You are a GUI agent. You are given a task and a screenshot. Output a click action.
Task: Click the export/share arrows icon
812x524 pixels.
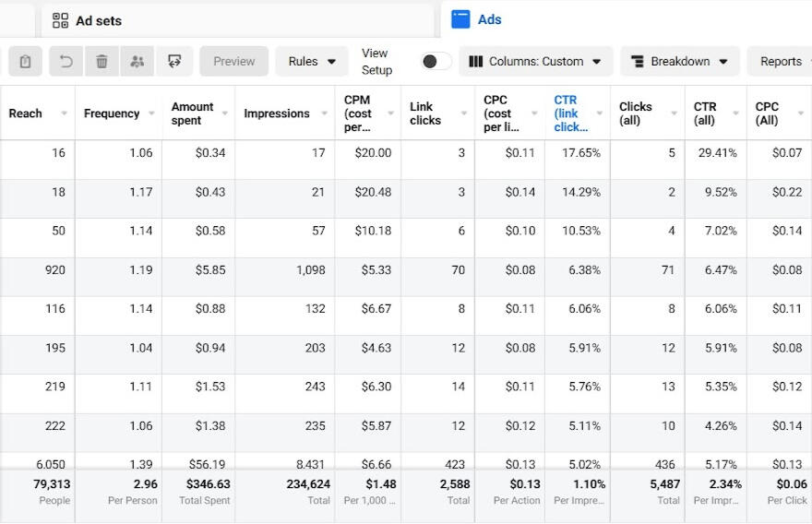click(x=174, y=62)
